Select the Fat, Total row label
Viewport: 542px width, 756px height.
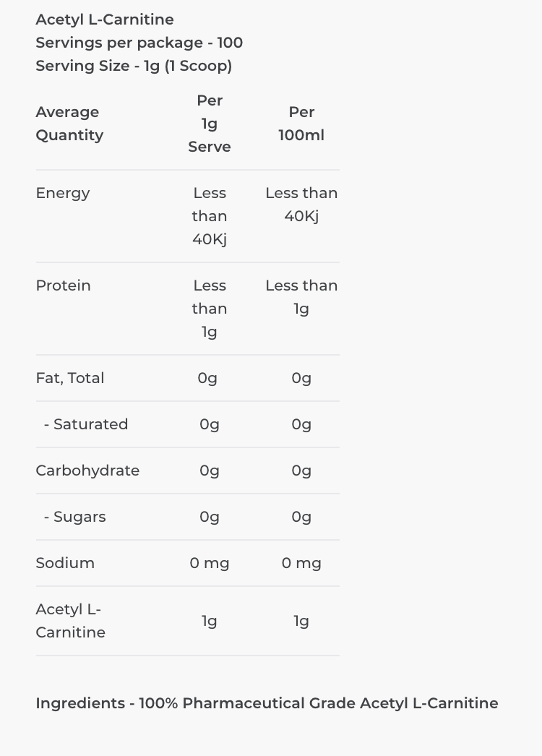70,378
